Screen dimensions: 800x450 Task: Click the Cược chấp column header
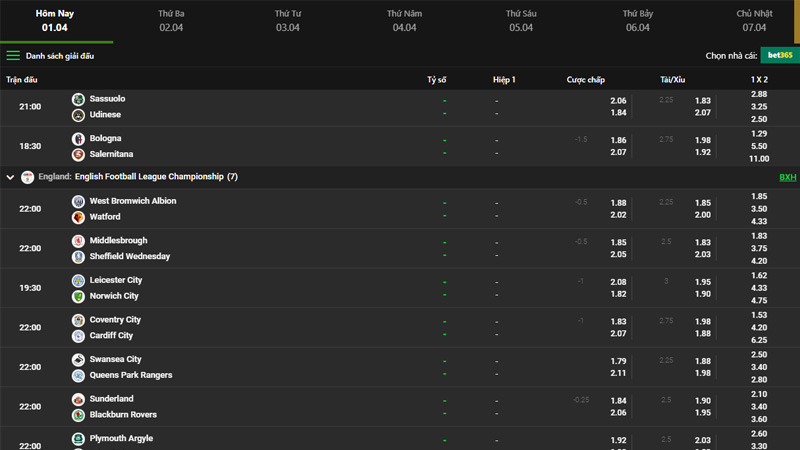(x=586, y=80)
